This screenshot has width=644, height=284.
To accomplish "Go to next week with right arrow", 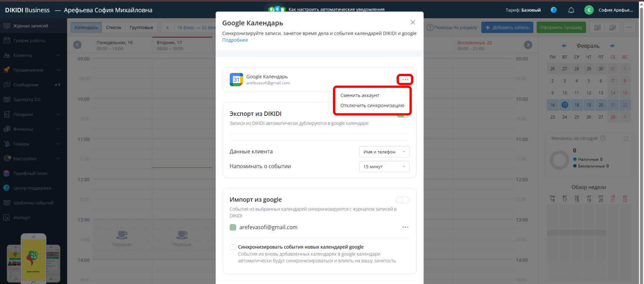I will 528,45.
